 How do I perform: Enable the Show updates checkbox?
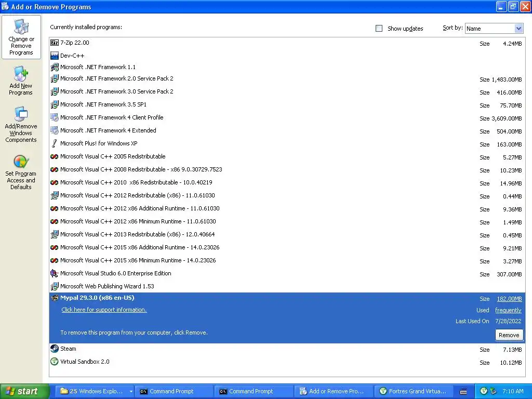(x=379, y=29)
